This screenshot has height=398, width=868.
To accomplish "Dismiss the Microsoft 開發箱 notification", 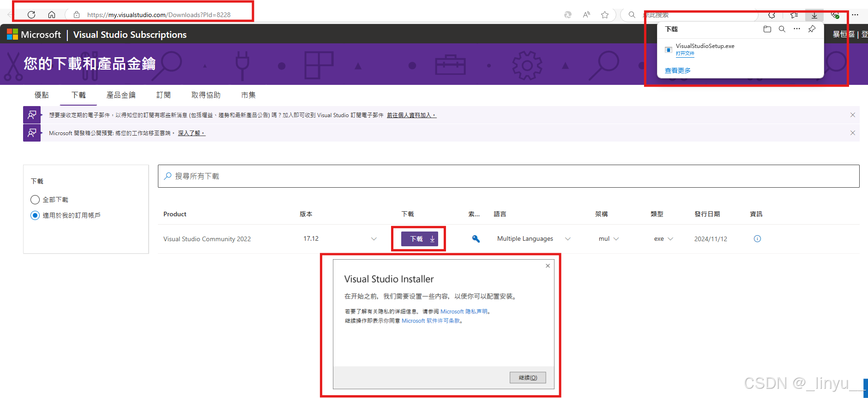I will pos(853,133).
